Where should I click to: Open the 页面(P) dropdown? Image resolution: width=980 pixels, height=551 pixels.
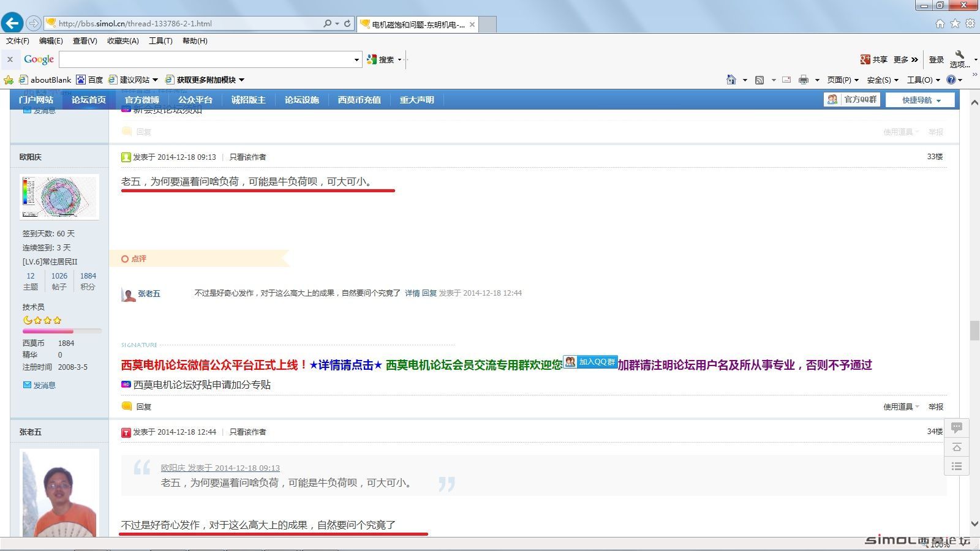843,80
